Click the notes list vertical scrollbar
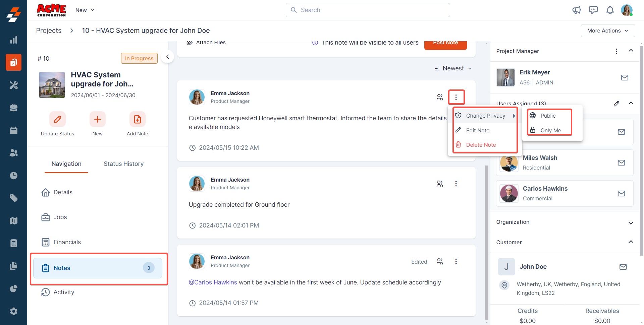 (487, 243)
